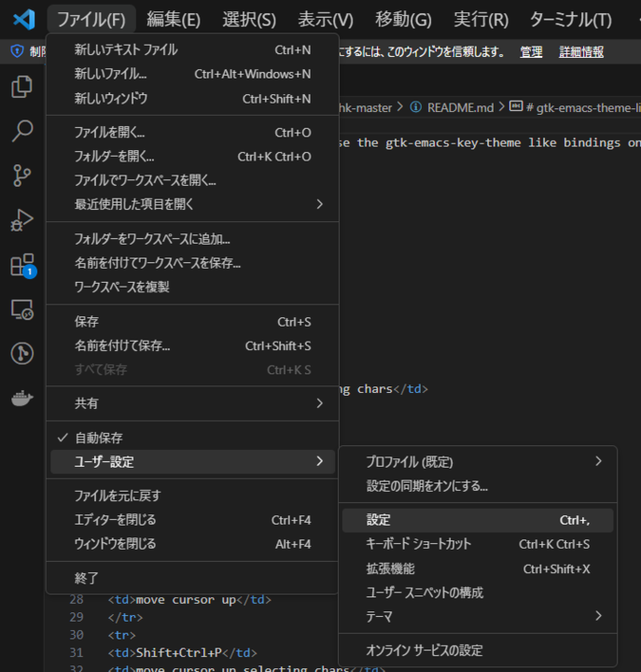Open the 実行(R) menu

[x=481, y=20]
